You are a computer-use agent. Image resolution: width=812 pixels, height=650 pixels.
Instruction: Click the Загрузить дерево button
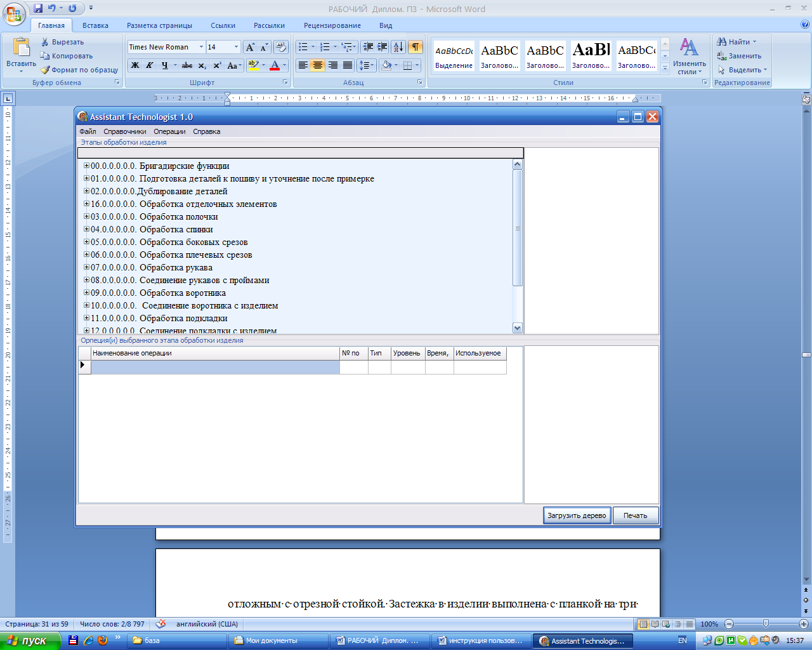pyautogui.click(x=577, y=515)
